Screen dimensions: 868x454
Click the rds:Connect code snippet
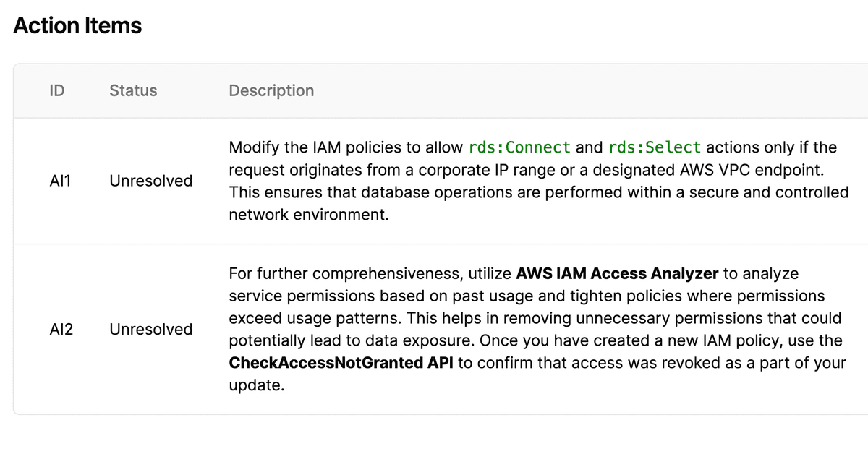coord(519,147)
